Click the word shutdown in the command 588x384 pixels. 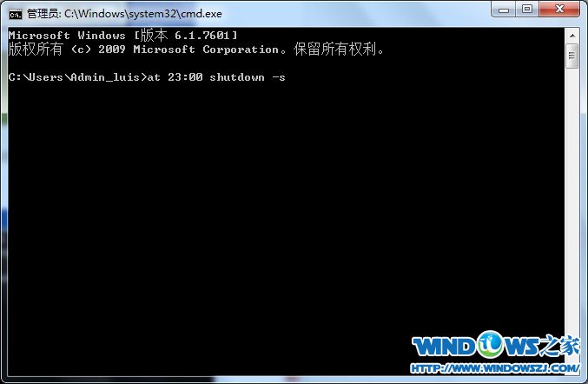click(237, 77)
